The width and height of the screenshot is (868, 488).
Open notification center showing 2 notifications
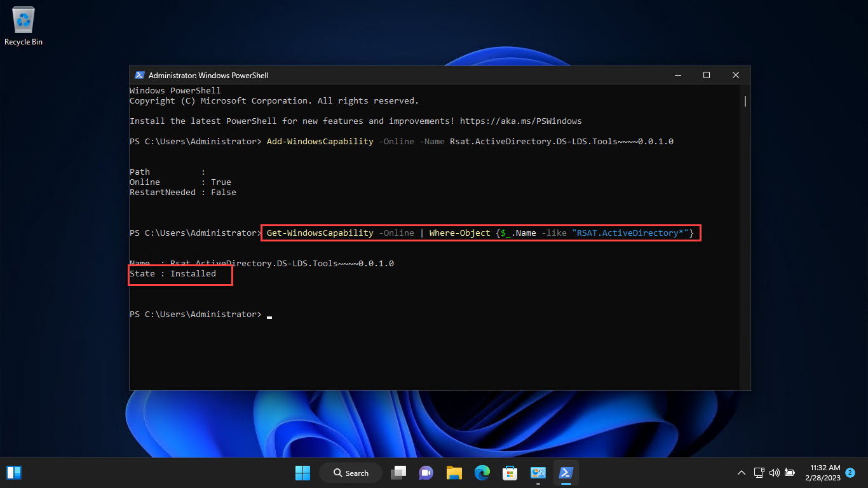pos(850,473)
